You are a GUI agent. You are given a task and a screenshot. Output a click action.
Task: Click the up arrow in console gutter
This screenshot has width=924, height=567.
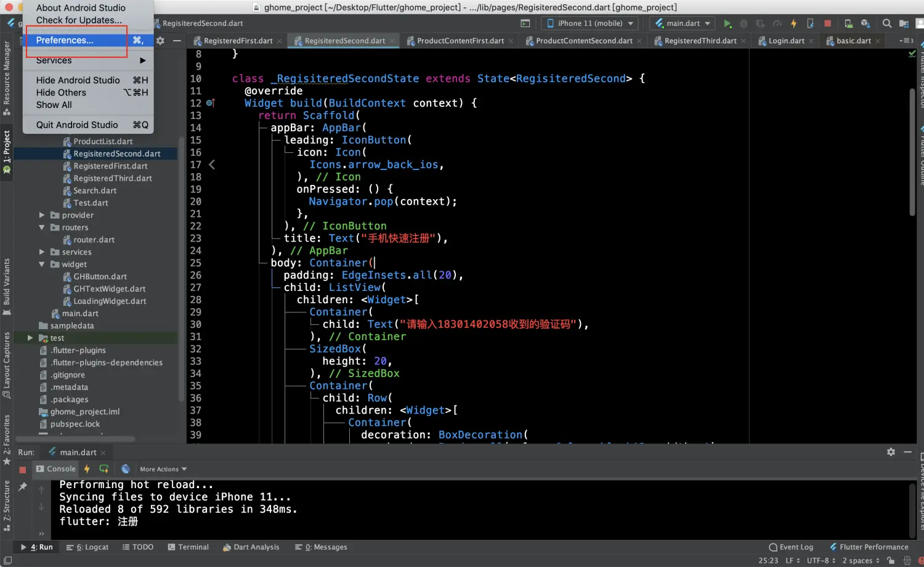point(41,490)
